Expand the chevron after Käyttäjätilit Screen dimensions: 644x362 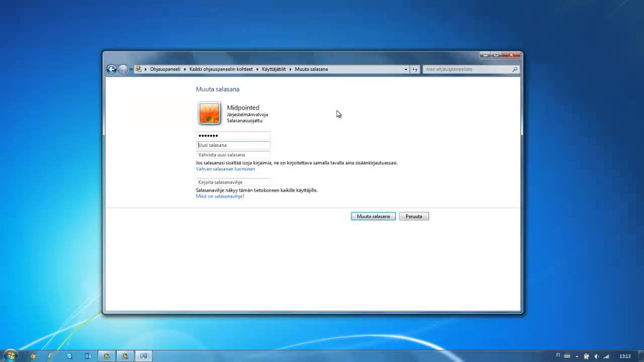click(x=290, y=69)
